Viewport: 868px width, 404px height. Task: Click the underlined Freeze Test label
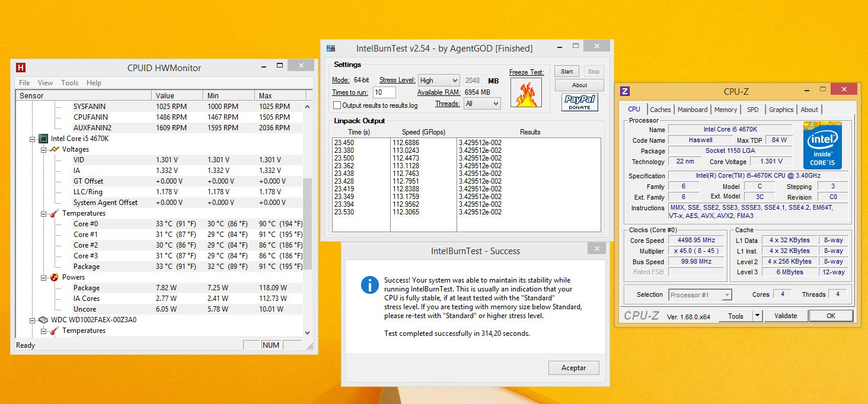tap(526, 72)
